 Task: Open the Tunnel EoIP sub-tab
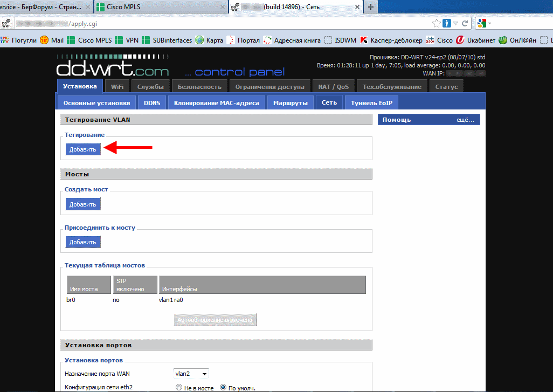tap(371, 103)
